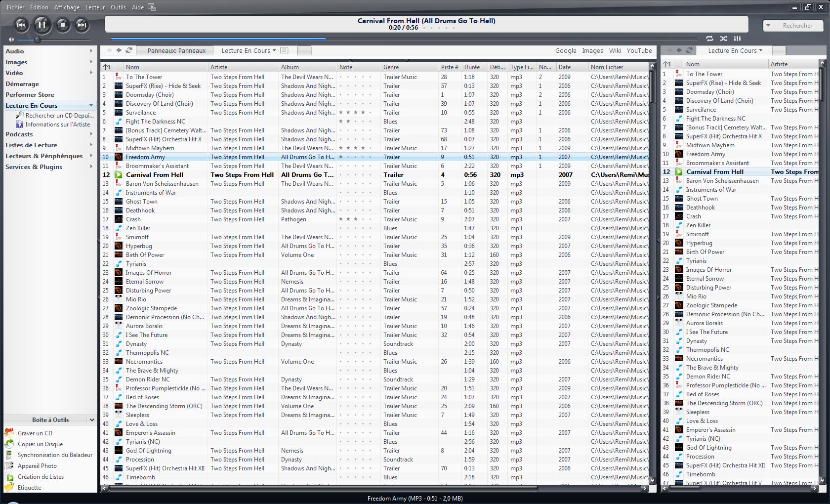Open the Fichier menu
Image resolution: width=830 pixels, height=504 pixels.
coord(15,7)
